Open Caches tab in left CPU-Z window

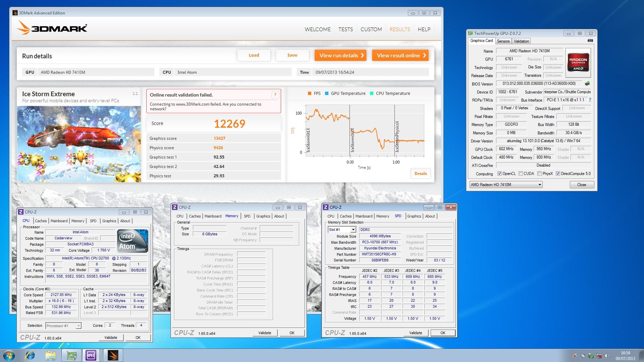tap(41, 221)
